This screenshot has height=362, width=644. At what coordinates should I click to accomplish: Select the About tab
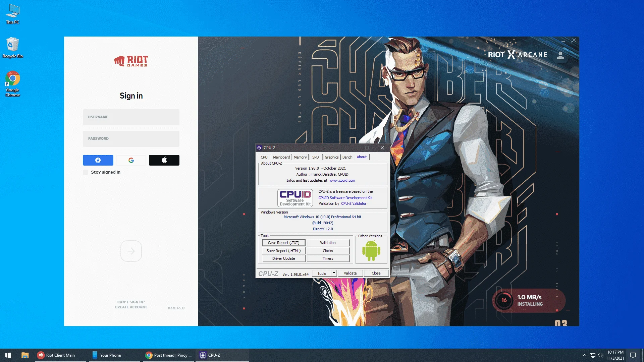[362, 157]
